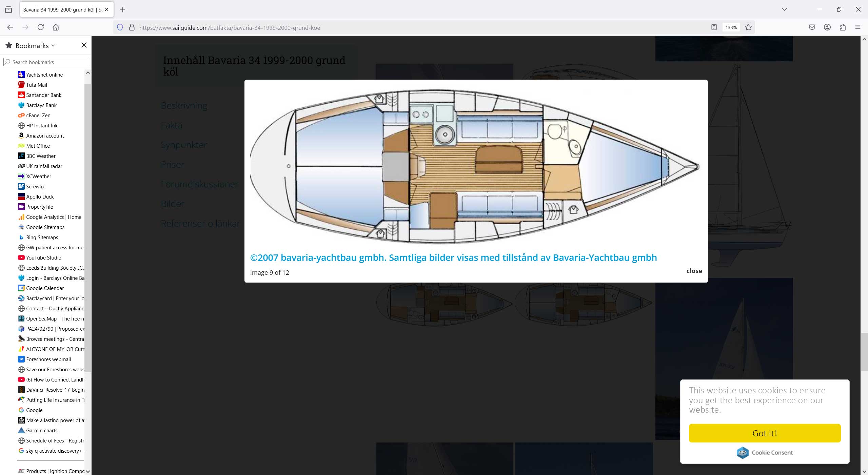Click the browser back arrow
This screenshot has width=868, height=475.
coord(10,27)
